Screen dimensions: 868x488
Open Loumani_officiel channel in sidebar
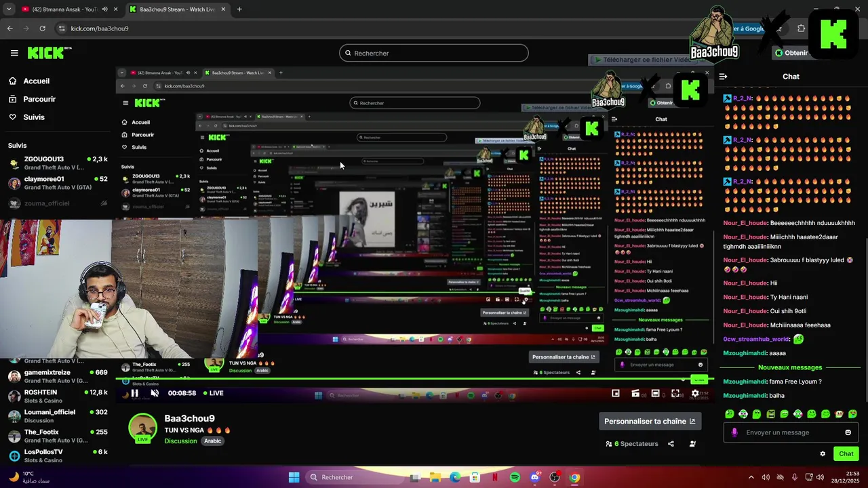tap(58, 415)
